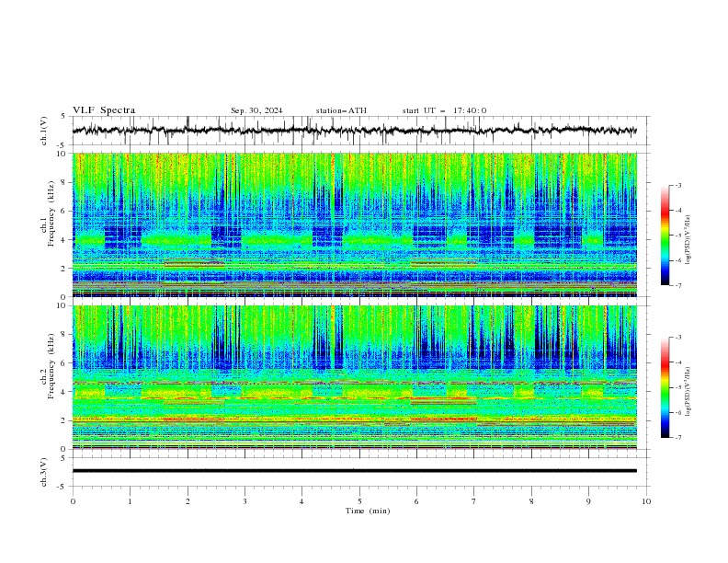Click the 'Time (min)' axis label
Image resolution: width=728 pixels, height=563 pixels.
coord(368,511)
